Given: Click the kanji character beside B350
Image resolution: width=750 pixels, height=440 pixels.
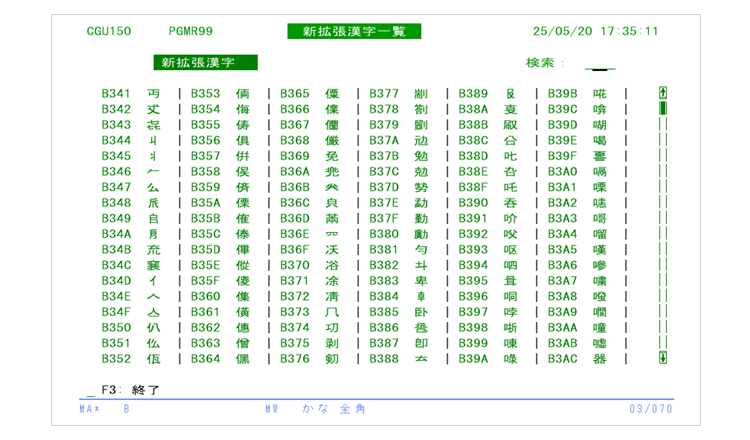Looking at the screenshot, I should [154, 328].
